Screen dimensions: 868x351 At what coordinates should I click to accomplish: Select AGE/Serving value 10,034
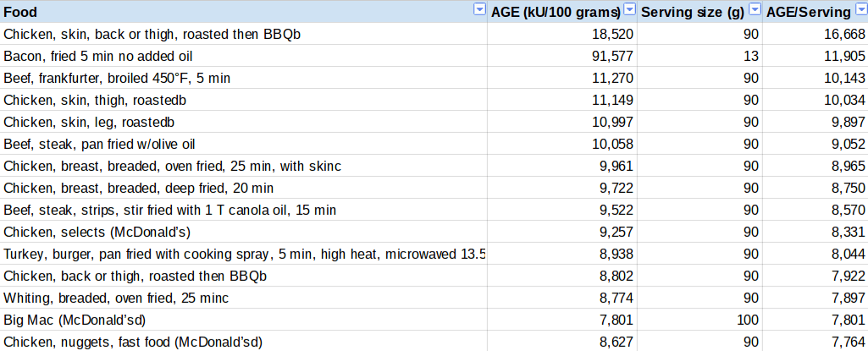[815, 100]
